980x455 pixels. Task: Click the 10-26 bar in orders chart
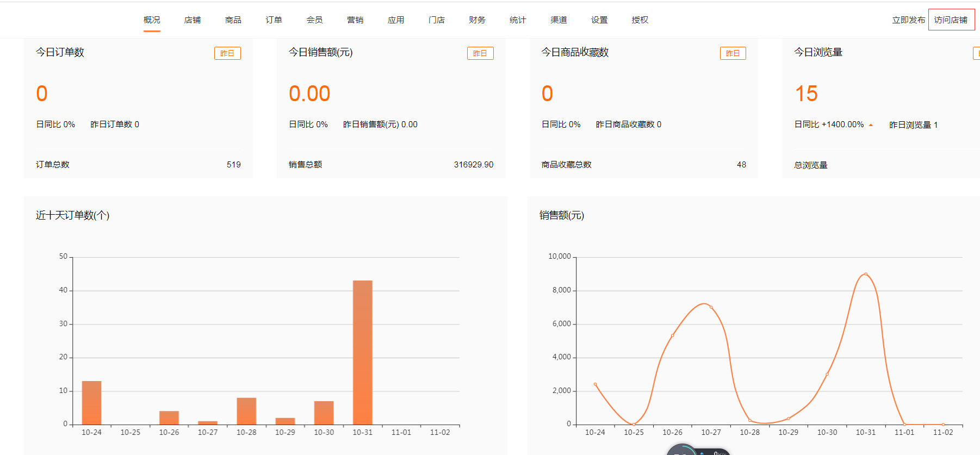[x=169, y=417]
